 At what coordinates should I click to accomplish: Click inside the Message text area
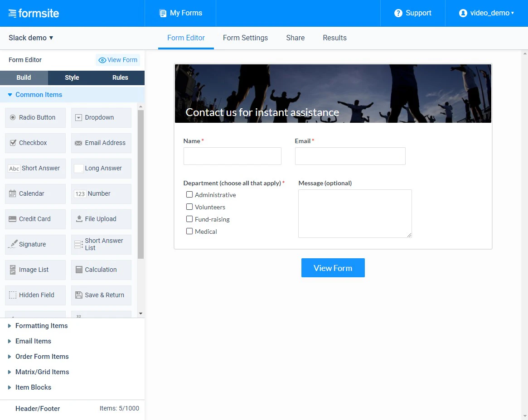tap(355, 213)
